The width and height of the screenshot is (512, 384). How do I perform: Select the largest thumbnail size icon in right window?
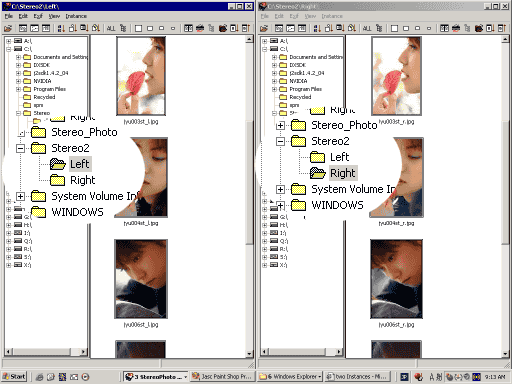(x=394, y=28)
